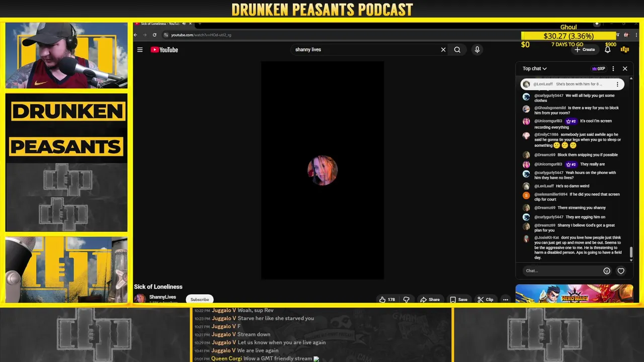Open a new browser tab with plus
Viewport: 644px width, 362px height.
coord(200,24)
